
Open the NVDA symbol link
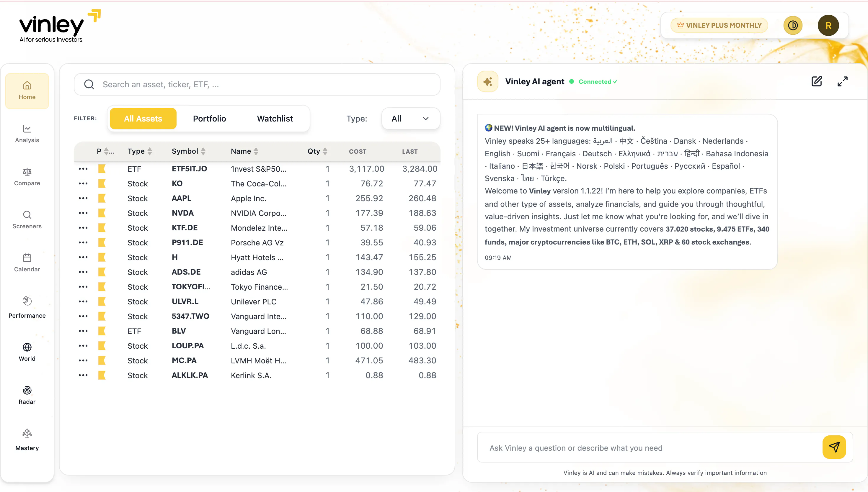point(182,213)
